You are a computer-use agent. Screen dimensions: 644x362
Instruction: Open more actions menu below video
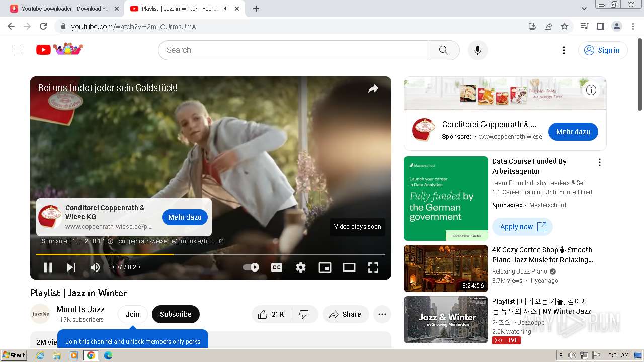pos(382,314)
